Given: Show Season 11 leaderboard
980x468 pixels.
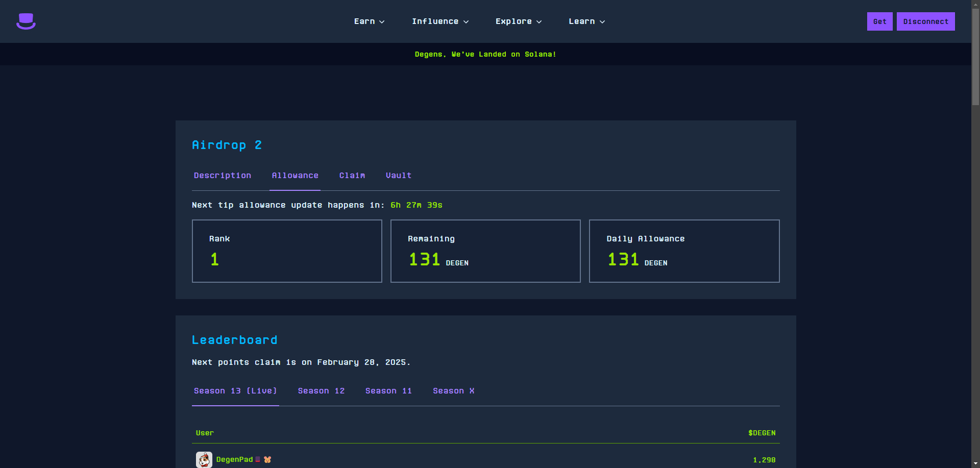Looking at the screenshot, I should [388, 391].
